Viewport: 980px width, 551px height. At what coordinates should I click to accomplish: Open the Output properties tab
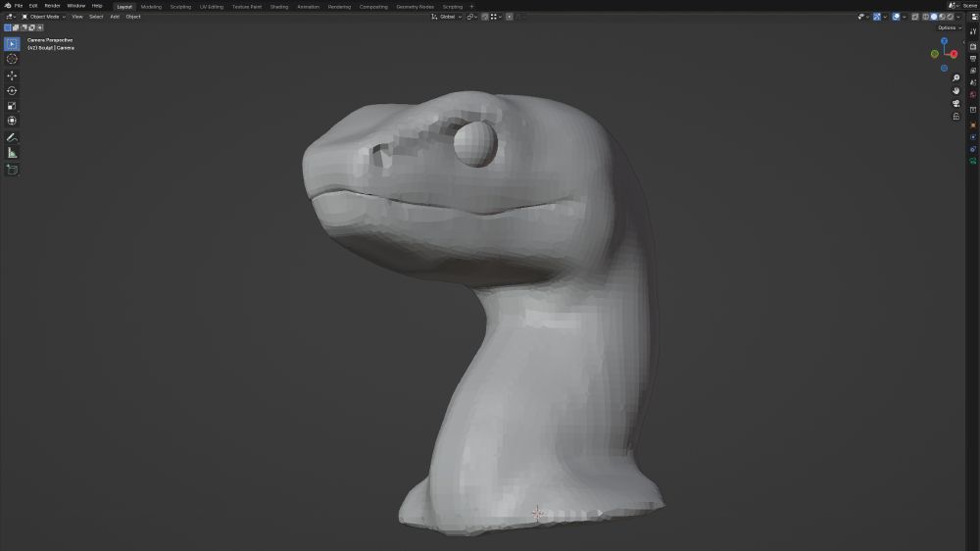[x=973, y=59]
